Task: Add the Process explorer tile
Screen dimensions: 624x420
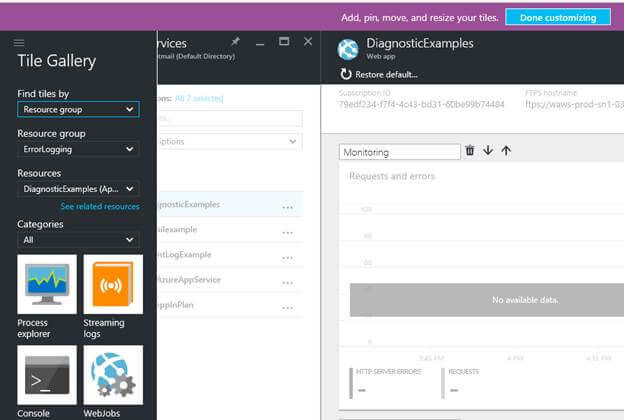Action: (46, 284)
